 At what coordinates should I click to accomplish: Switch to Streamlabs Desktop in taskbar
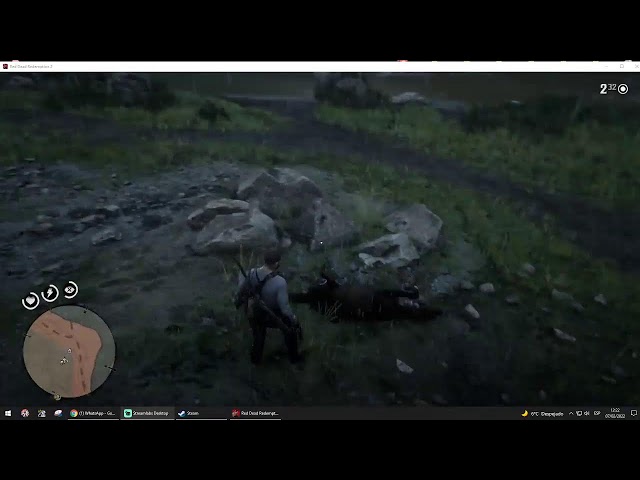(x=147, y=413)
